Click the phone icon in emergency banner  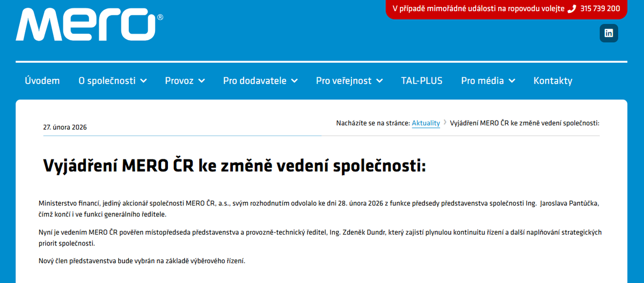click(x=572, y=9)
